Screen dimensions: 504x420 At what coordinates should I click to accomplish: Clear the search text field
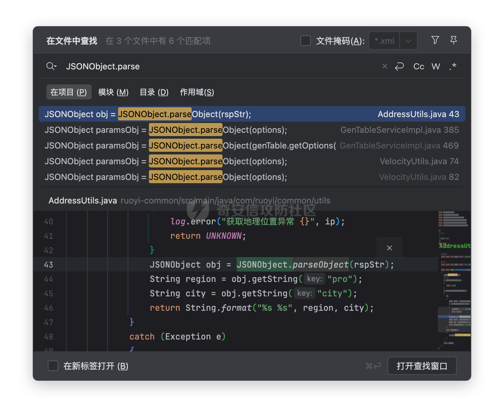[385, 66]
